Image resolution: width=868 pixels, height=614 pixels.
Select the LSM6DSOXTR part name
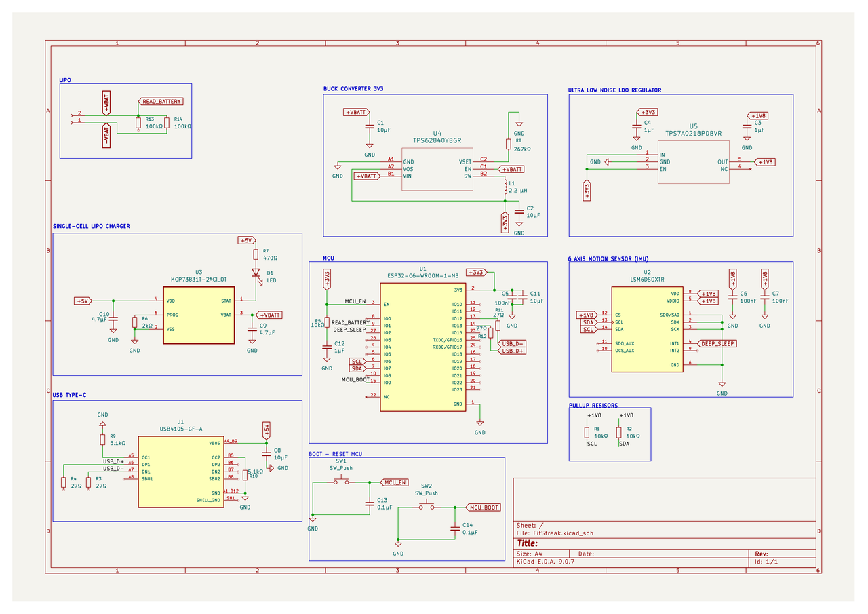click(x=648, y=280)
